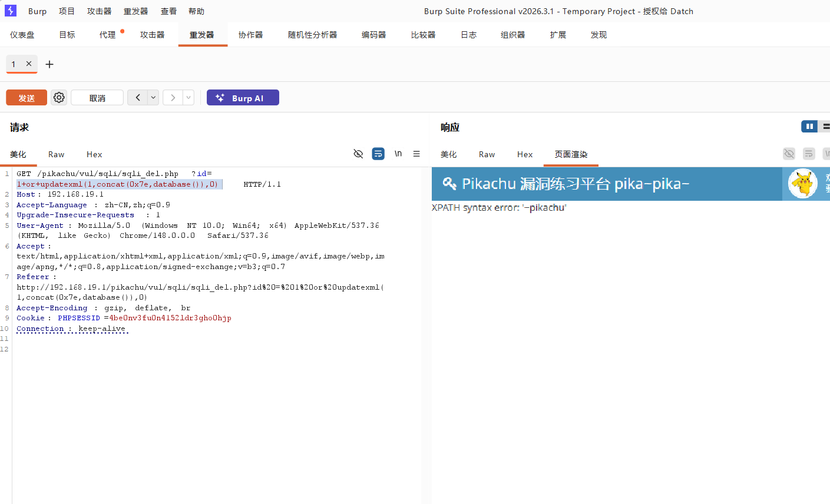Switch to the 日志 tab

click(x=469, y=35)
